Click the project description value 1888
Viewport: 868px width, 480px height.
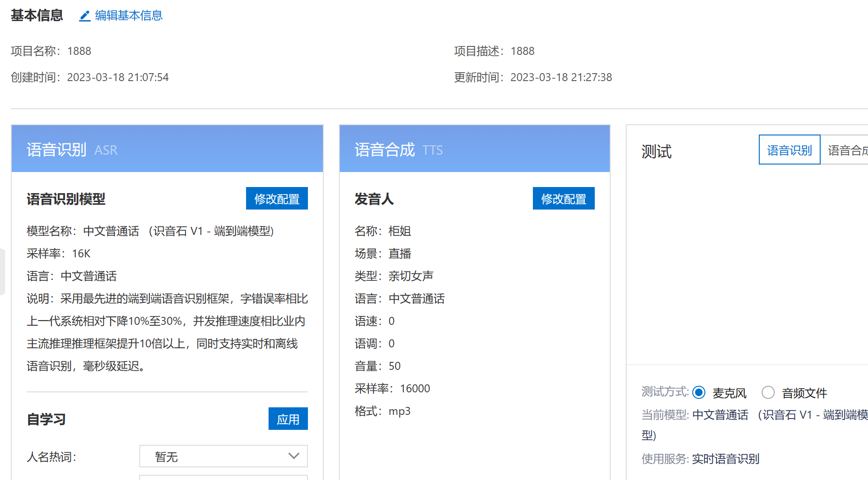[523, 51]
